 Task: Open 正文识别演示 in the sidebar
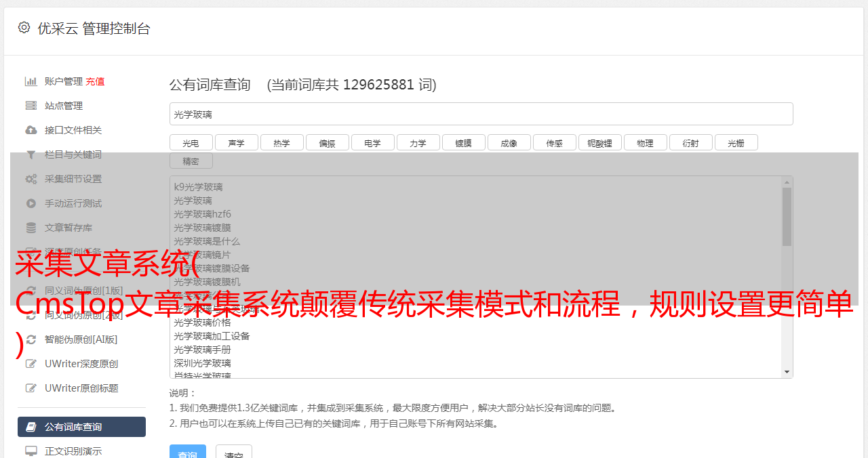pyautogui.click(x=73, y=451)
